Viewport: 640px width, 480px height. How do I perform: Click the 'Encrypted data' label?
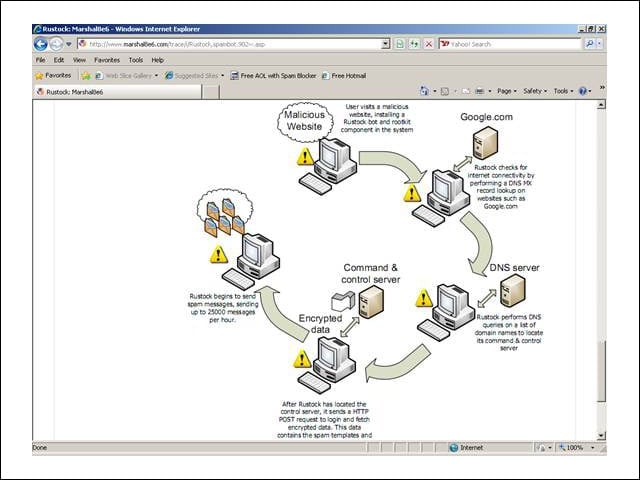coord(320,324)
